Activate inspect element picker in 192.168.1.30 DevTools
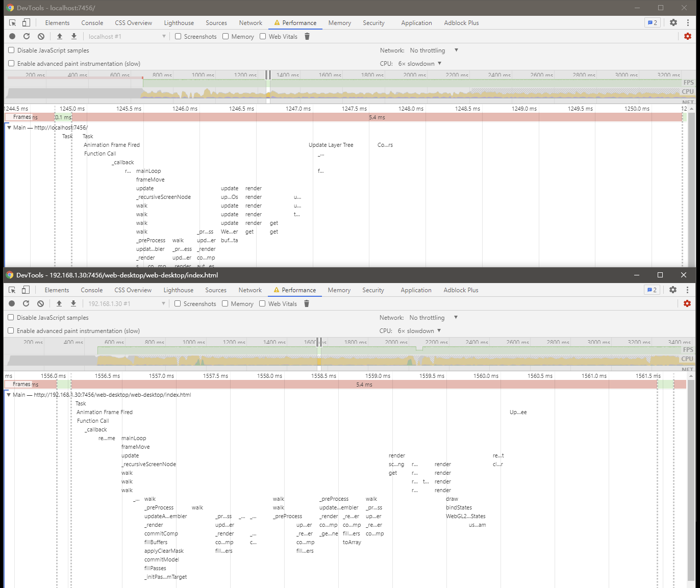The image size is (700, 588). 12,290
